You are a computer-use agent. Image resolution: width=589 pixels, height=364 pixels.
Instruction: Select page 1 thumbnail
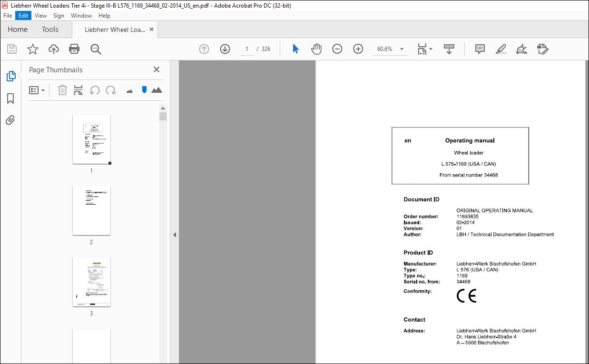(91, 139)
